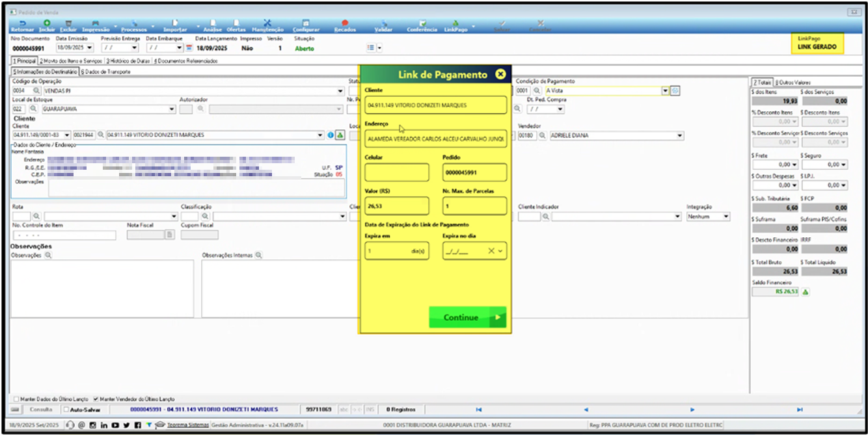Click the Expira em days field

pyautogui.click(x=397, y=251)
